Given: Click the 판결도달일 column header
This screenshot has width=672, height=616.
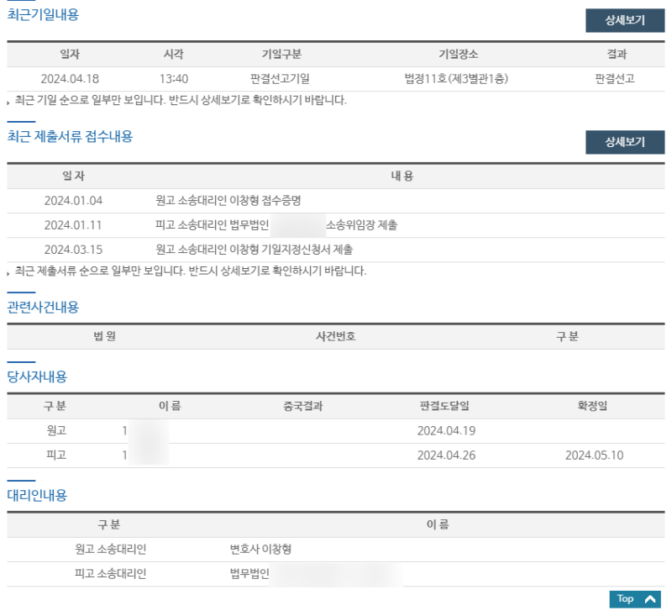Looking at the screenshot, I should 446,406.
